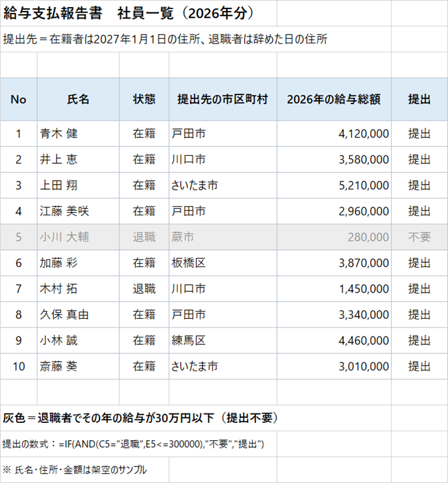
Task: Click the greyed name cell 小川 大輔
Action: (78, 237)
